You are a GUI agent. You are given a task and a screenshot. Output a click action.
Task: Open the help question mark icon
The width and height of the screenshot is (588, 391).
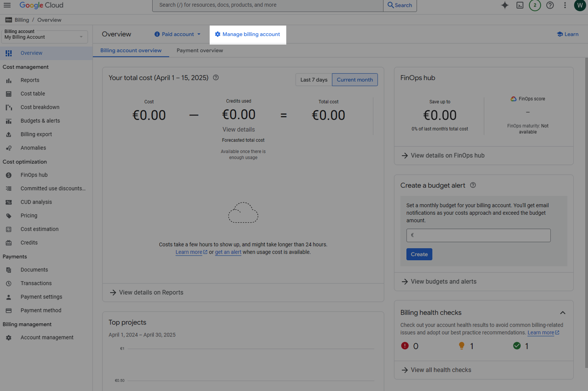(x=550, y=5)
